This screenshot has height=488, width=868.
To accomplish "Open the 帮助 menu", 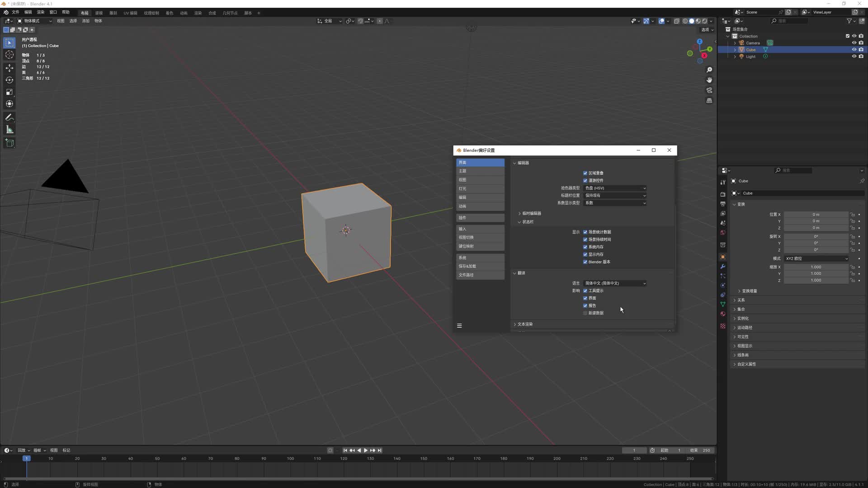I will pos(66,12).
